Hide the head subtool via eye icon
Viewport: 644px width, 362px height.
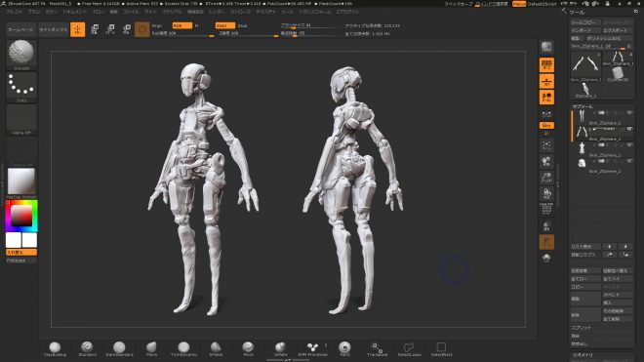click(629, 161)
